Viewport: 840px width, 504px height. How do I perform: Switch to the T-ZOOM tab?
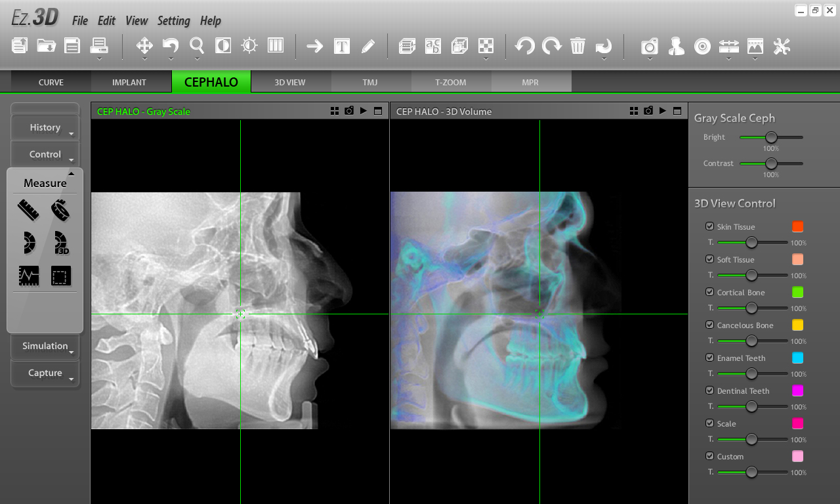pos(451,82)
